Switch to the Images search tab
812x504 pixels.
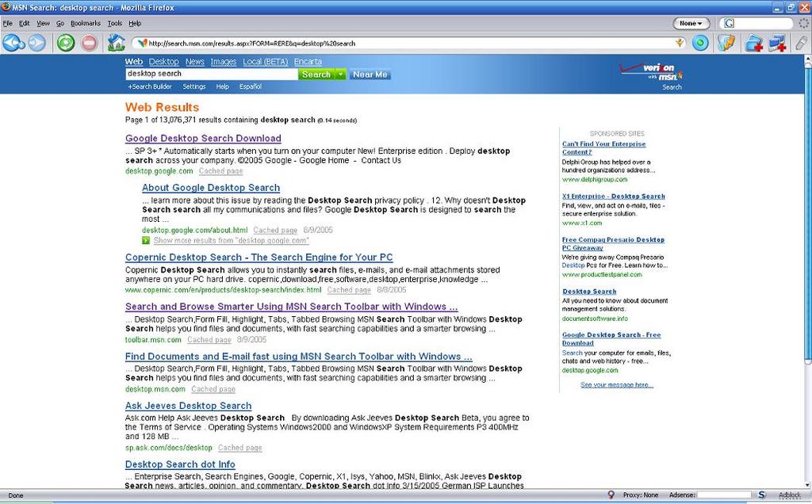tap(223, 62)
